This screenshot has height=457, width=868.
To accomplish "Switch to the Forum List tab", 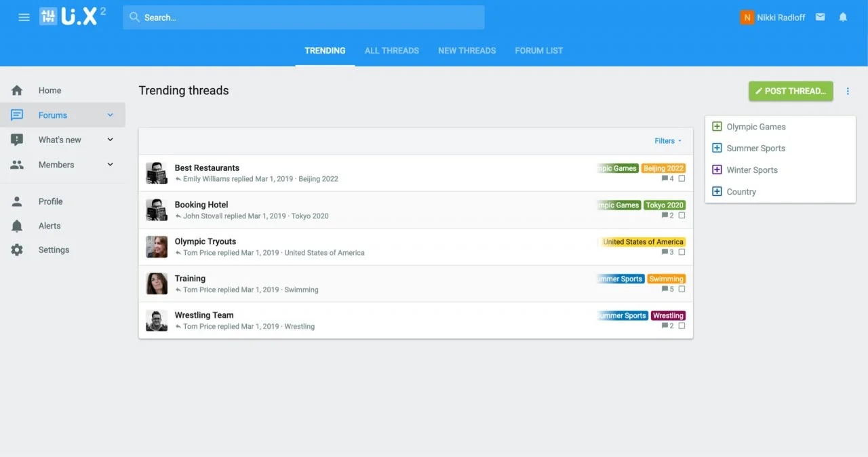I will click(x=538, y=51).
